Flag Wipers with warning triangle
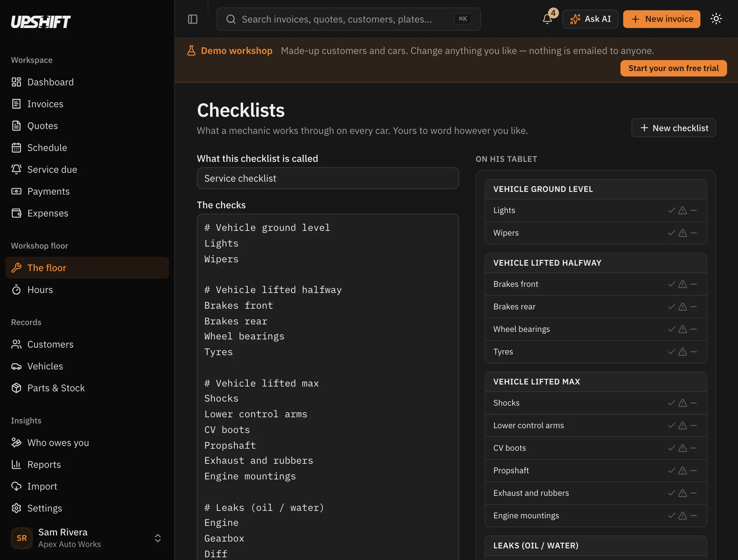 click(x=683, y=233)
